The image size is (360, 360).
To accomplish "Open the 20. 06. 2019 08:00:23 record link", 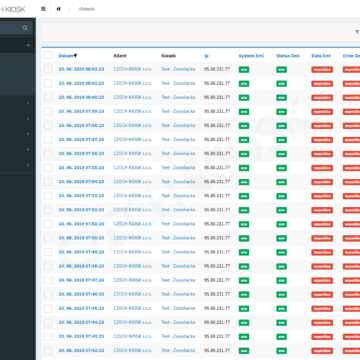I will click(x=81, y=97).
